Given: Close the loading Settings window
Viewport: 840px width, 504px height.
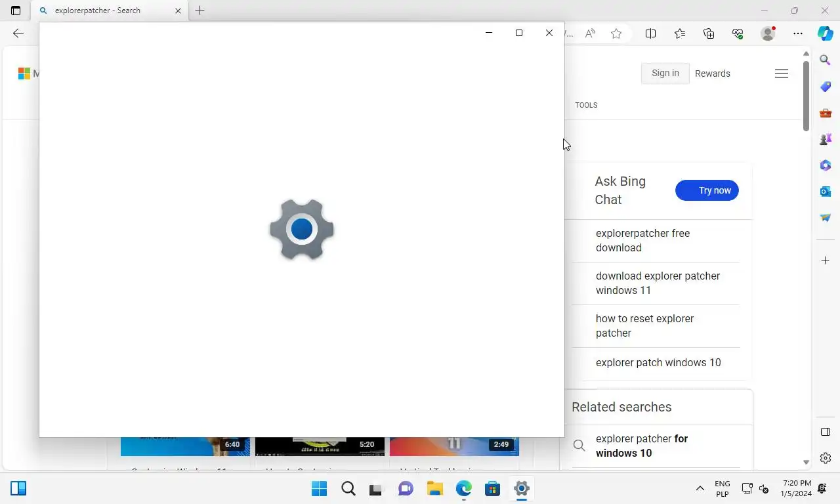Looking at the screenshot, I should [549, 33].
